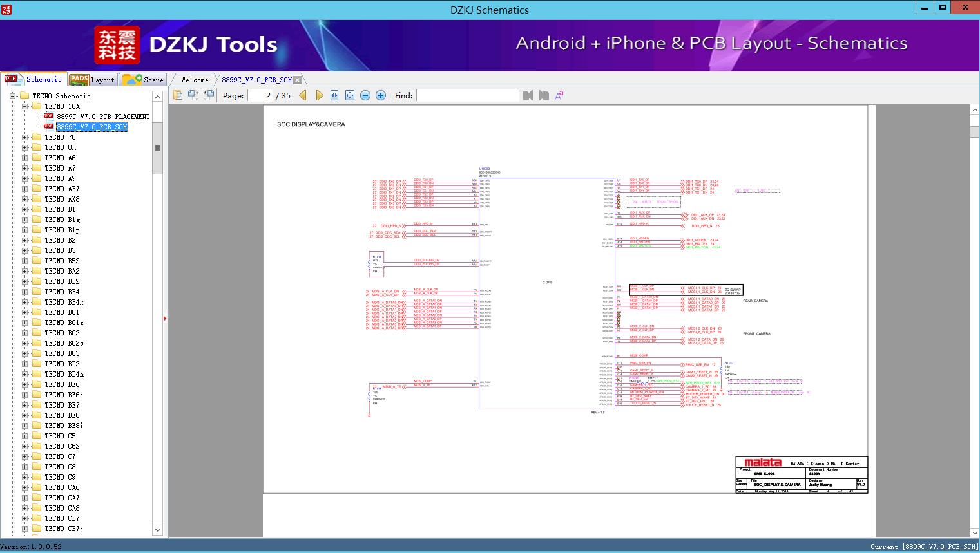Open the Share tab
The height and width of the screenshot is (553, 980).
pos(144,80)
